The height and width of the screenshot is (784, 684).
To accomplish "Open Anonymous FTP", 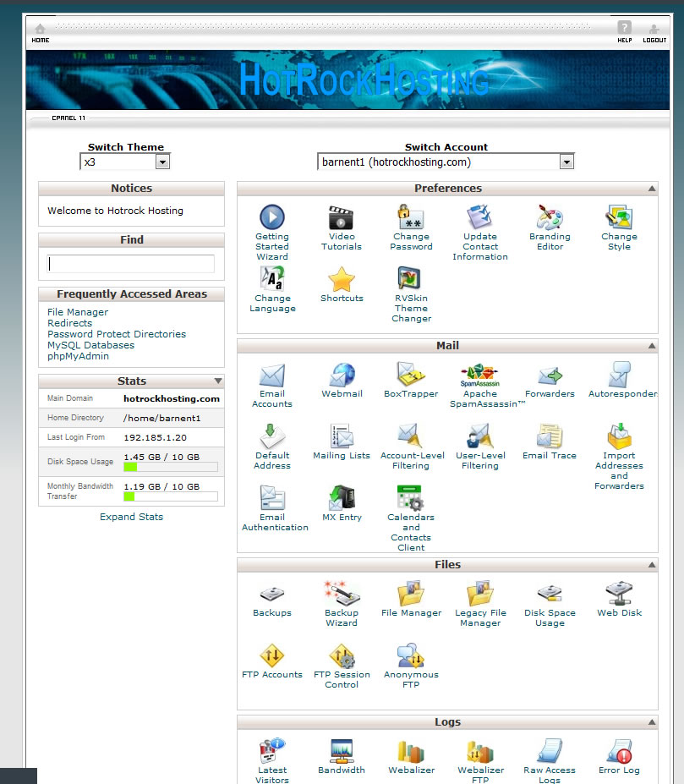I will tap(411, 655).
